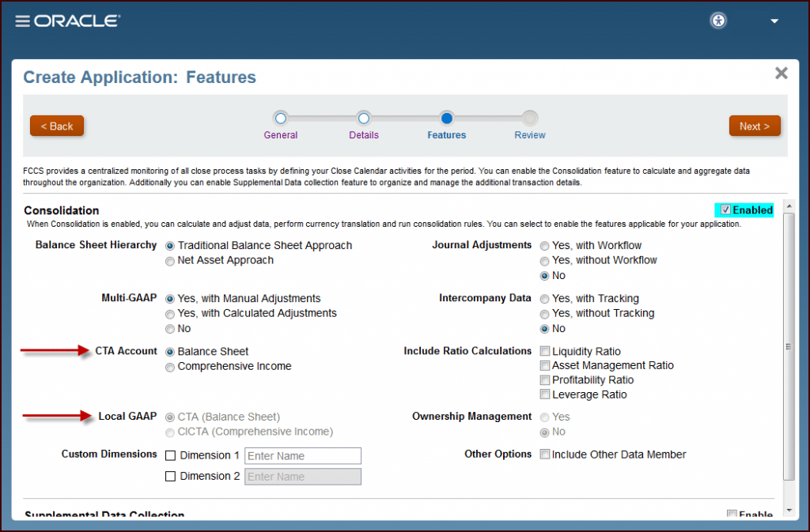Select Traditional Balance Sheet Approach
Viewport: 810px width, 532px height.
coord(169,246)
